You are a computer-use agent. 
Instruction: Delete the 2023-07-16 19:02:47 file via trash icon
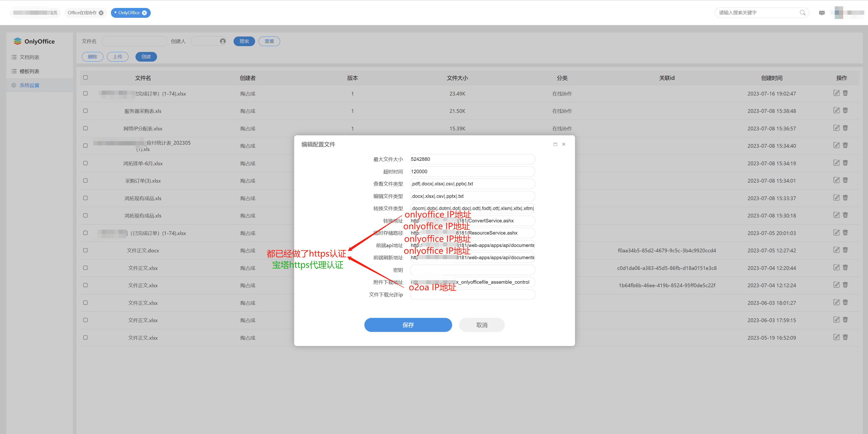click(x=845, y=93)
